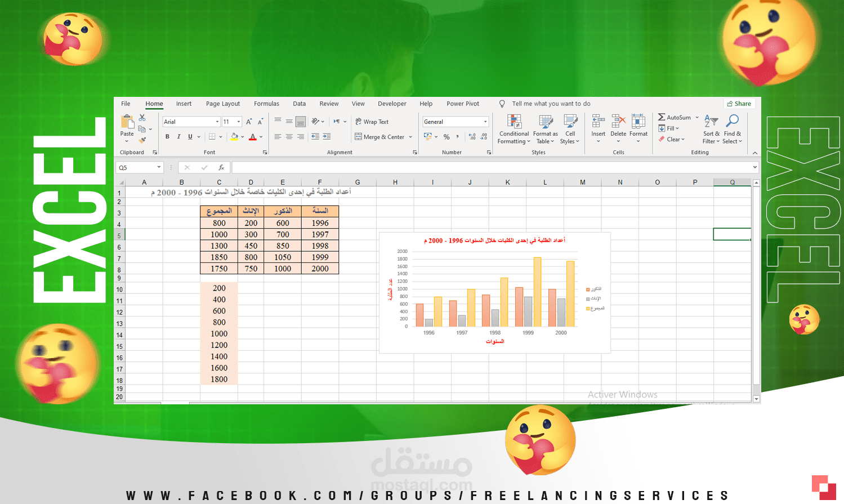Open the Arial font name dropdown
The height and width of the screenshot is (504, 844).
tap(217, 122)
